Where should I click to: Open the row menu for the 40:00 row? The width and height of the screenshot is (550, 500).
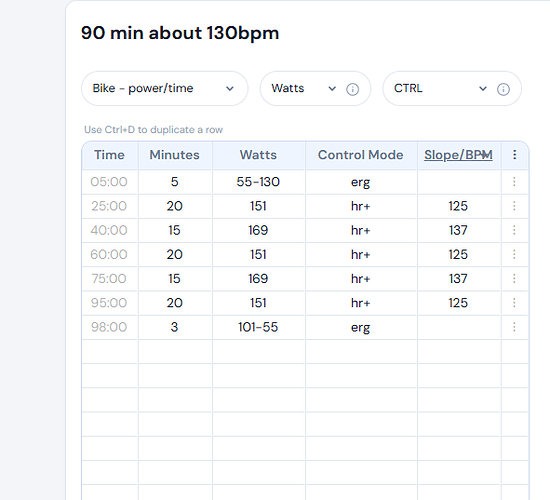click(x=514, y=230)
